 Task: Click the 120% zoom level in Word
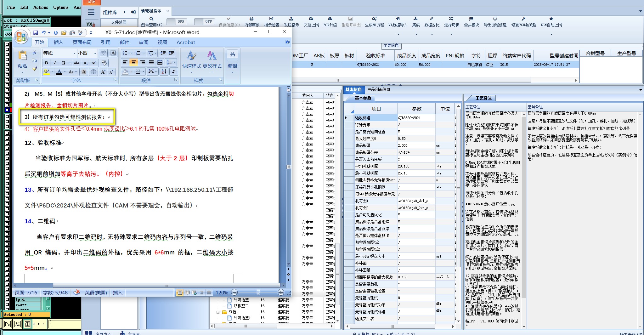coord(222,292)
